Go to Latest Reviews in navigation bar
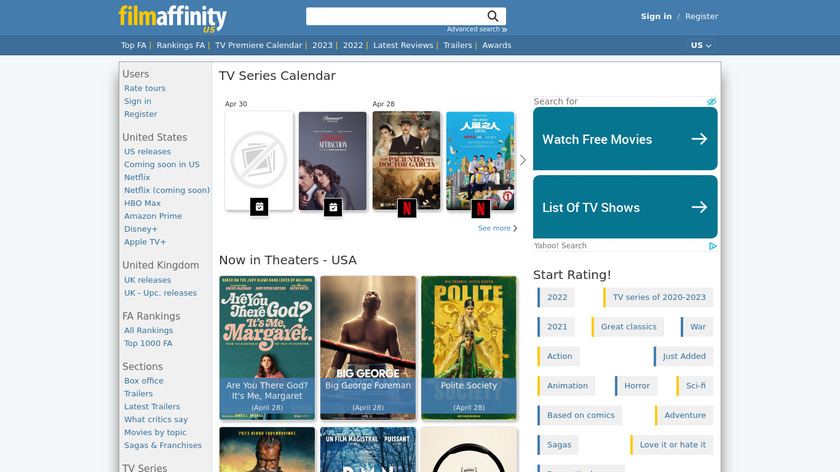Screen dimensions: 840x472 403,45
